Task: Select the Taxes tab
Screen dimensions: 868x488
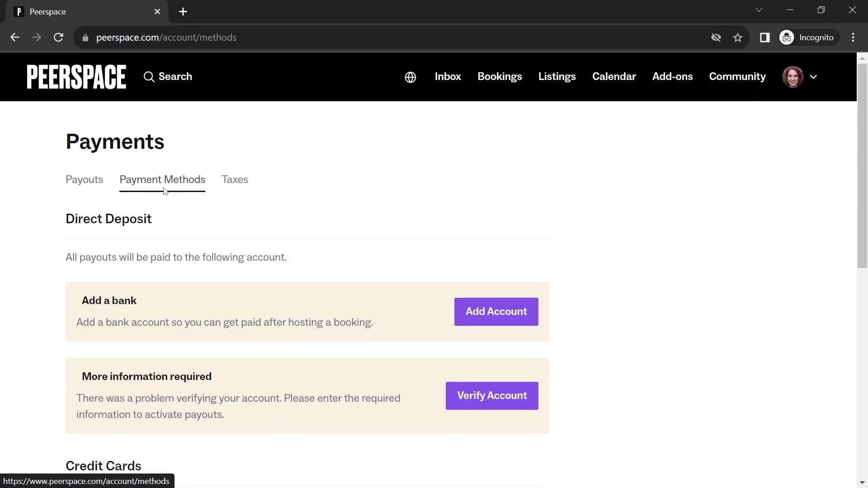Action: click(236, 179)
